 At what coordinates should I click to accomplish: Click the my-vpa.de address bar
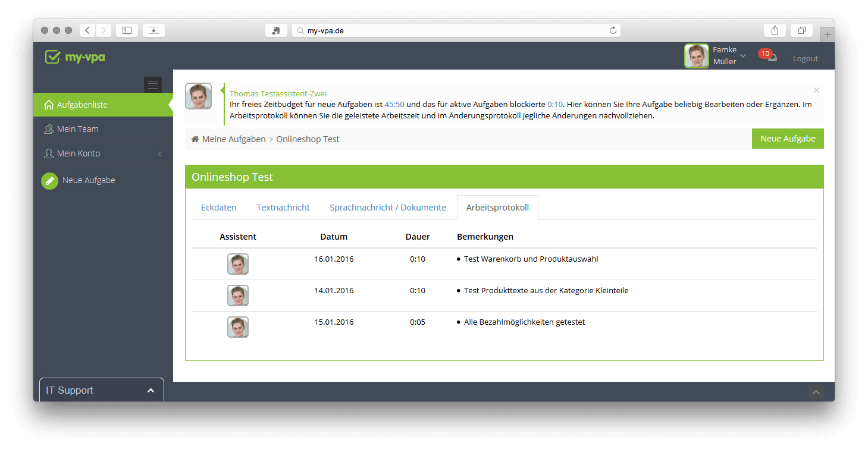(455, 30)
